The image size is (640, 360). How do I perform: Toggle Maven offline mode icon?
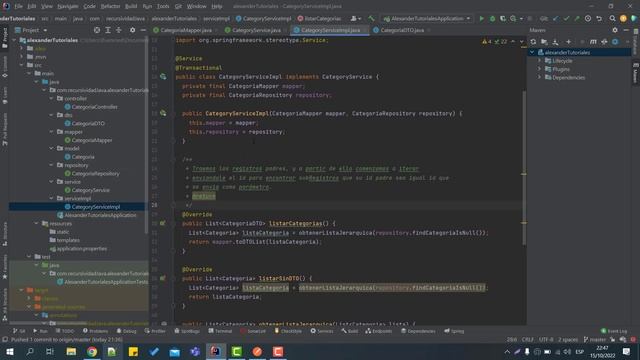[x=604, y=42]
